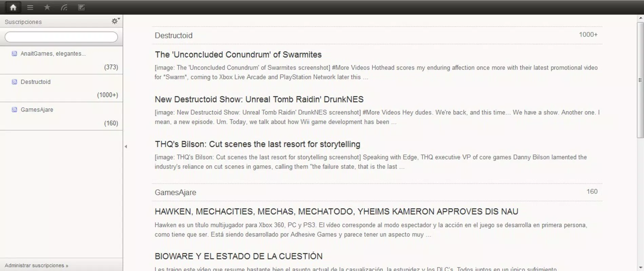This screenshot has width=644, height=271.
Task: Select the GamesAjare feed icon in sidebar
Action: (14, 109)
